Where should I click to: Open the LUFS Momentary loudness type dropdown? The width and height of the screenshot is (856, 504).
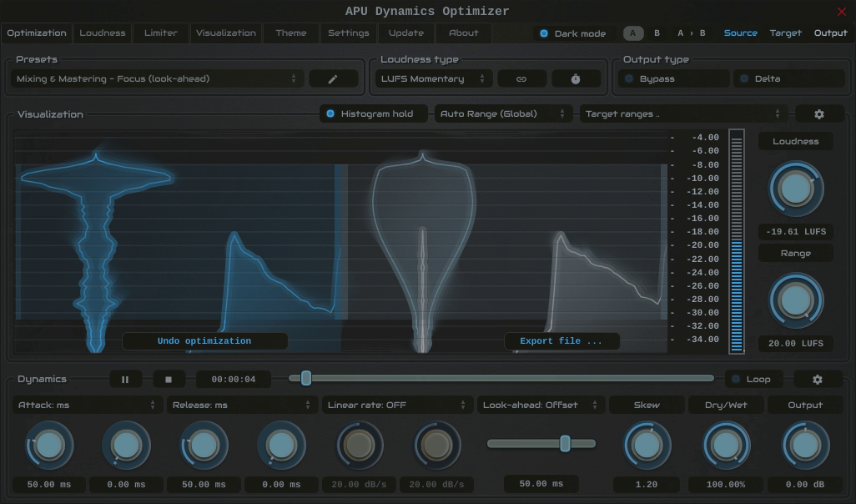pyautogui.click(x=434, y=78)
